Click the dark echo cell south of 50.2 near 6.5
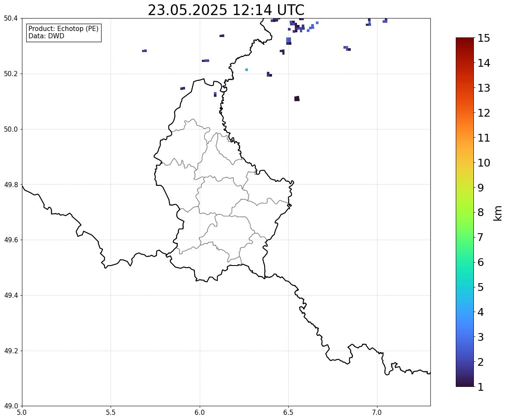The width and height of the screenshot is (507, 420). (297, 99)
